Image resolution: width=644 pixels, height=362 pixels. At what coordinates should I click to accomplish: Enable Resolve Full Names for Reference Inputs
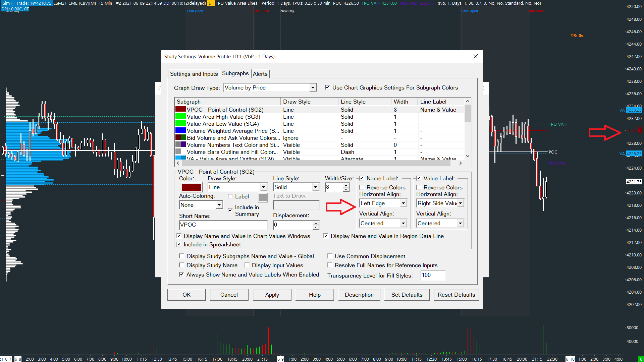point(330,265)
